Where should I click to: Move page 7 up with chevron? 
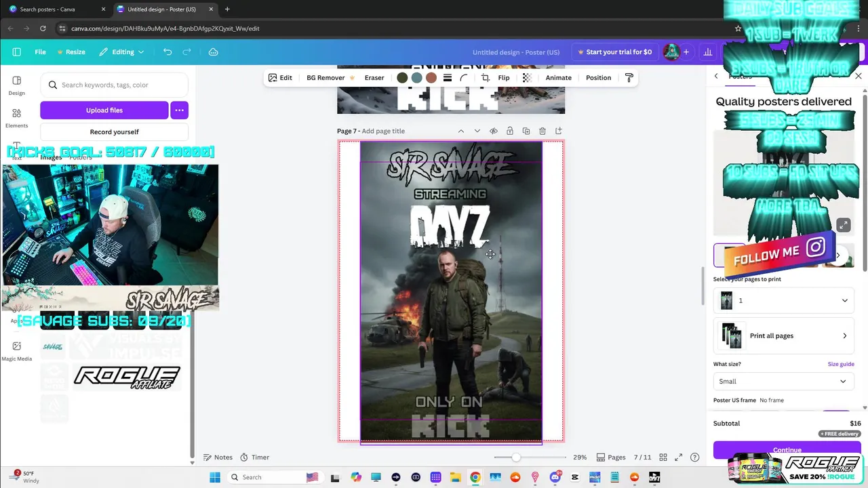tap(461, 131)
